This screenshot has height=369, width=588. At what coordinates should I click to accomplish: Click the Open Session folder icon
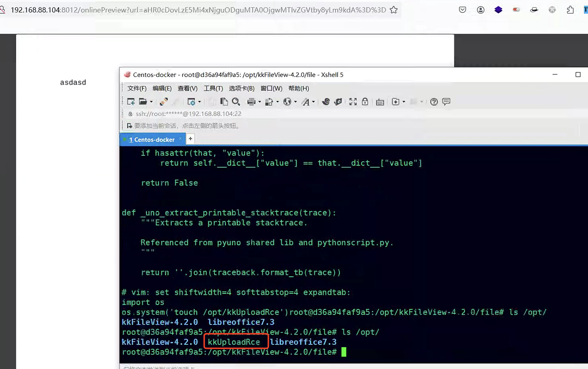point(143,102)
